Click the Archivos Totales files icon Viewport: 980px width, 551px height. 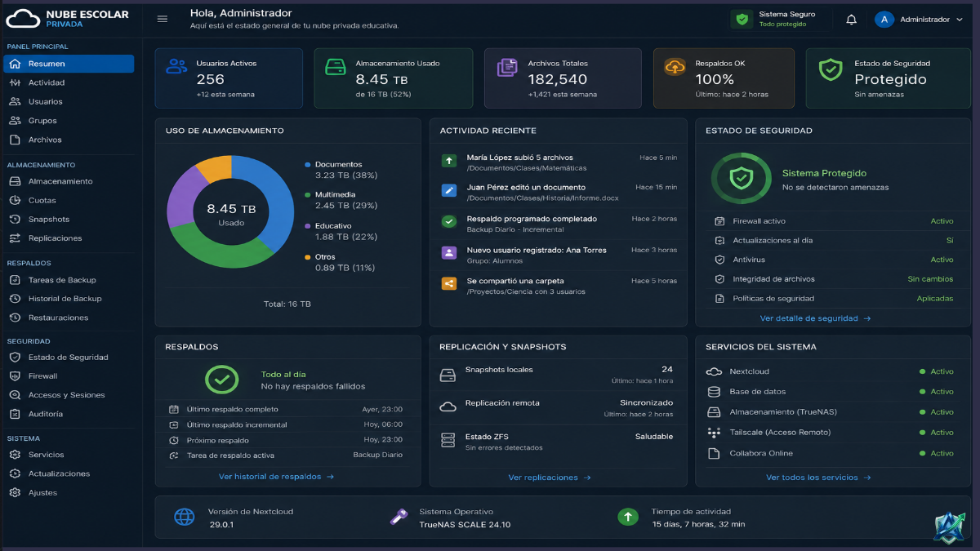click(x=507, y=68)
